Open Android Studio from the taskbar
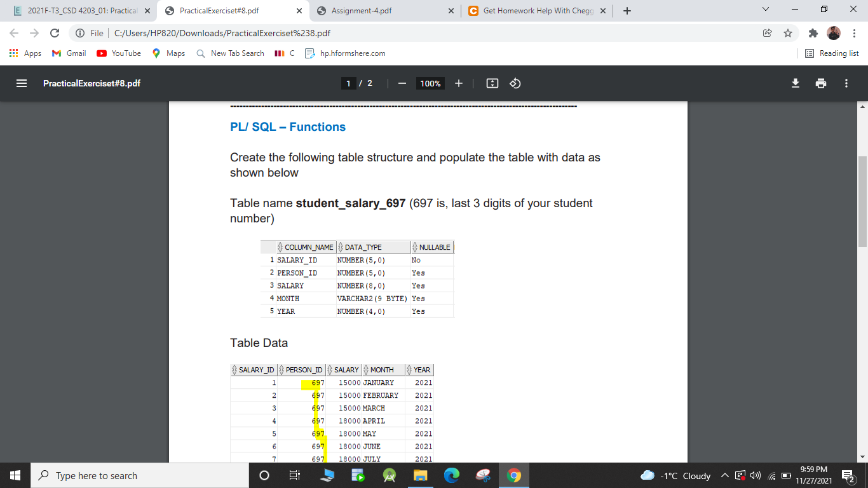Screen dimensions: 868x488 coord(390,475)
